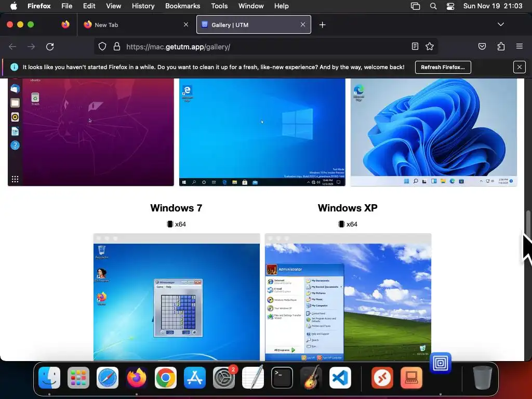Image resolution: width=532 pixels, height=399 pixels.
Task: Open System Settings from the Dock
Action: click(224, 378)
